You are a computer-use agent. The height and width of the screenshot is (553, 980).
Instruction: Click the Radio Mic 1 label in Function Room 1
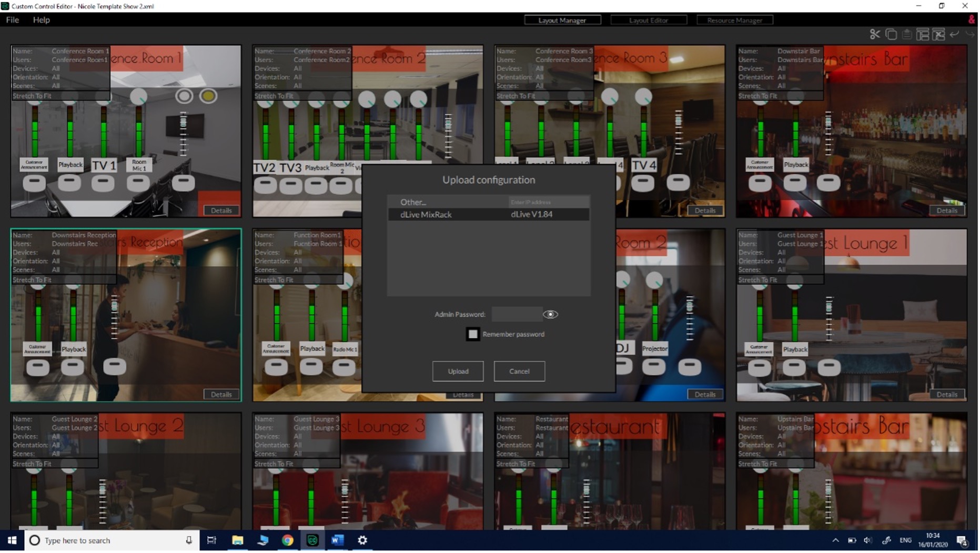click(x=346, y=350)
